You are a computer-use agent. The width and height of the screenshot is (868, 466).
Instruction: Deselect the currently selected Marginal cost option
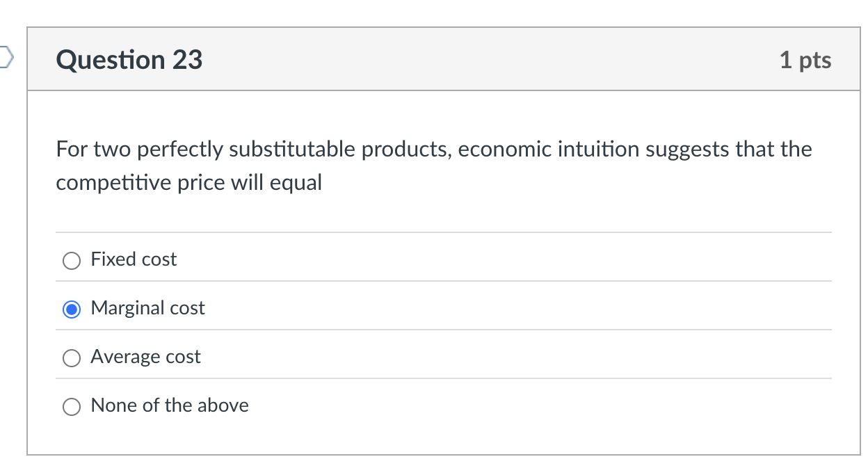(72, 309)
